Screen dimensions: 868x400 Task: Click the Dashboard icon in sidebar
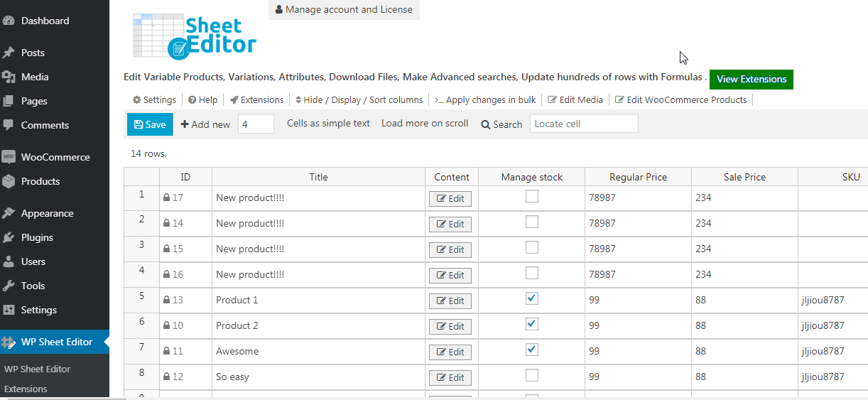[9, 21]
